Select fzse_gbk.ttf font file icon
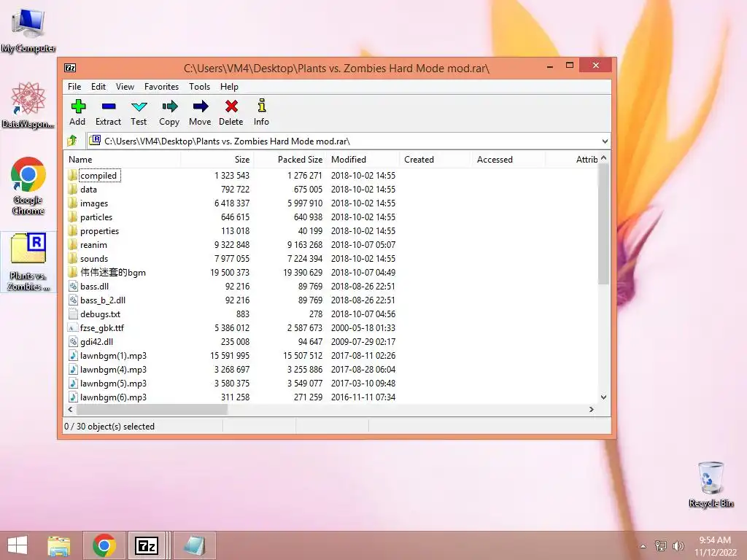Image resolution: width=747 pixels, height=560 pixels. coord(73,327)
